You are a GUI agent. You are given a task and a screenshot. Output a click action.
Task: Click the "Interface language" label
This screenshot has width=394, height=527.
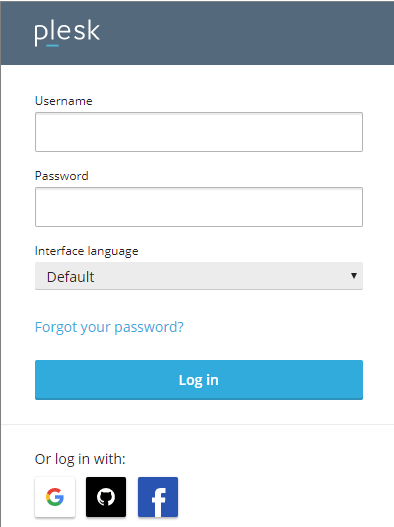tap(86, 251)
